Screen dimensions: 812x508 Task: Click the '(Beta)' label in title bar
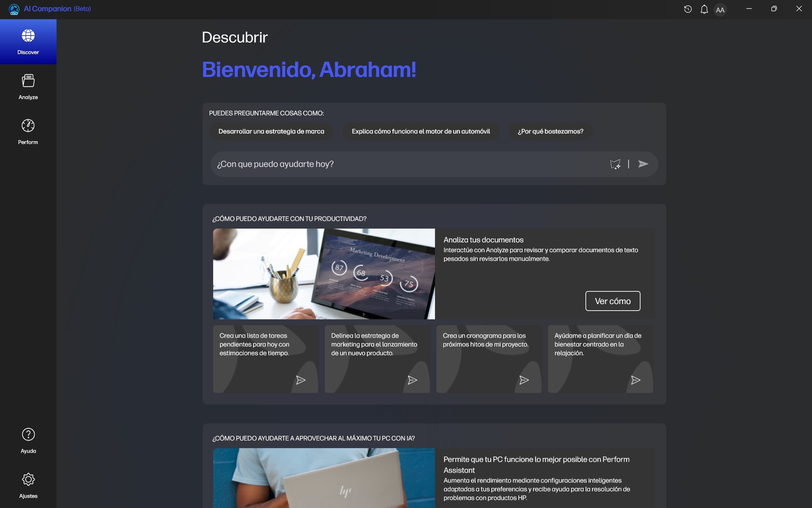tap(82, 9)
